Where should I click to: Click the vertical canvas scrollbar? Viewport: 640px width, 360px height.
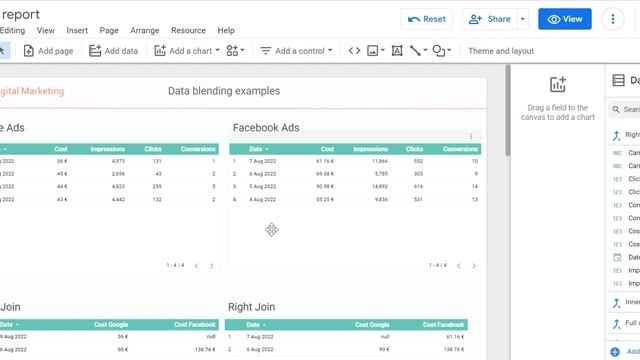click(x=508, y=110)
